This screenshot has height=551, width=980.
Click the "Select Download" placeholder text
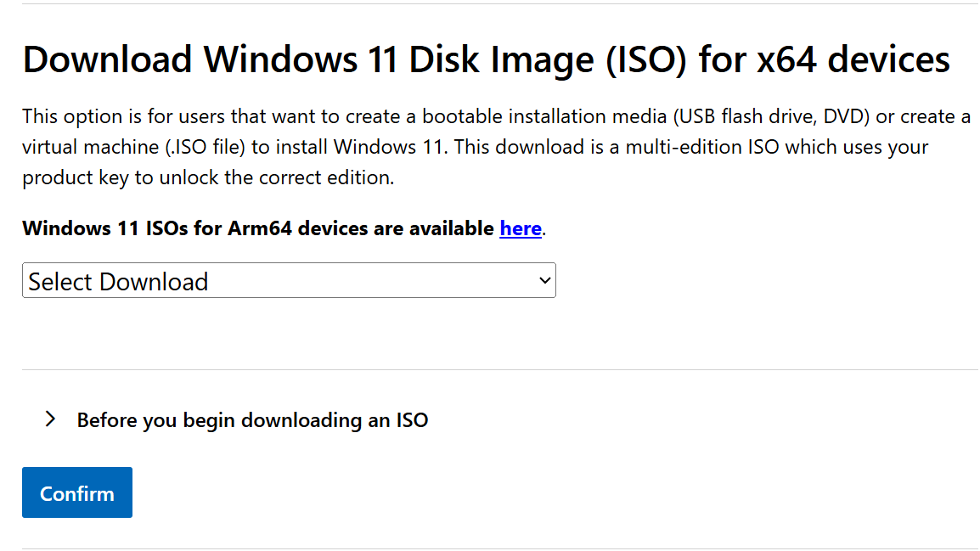[x=119, y=281]
